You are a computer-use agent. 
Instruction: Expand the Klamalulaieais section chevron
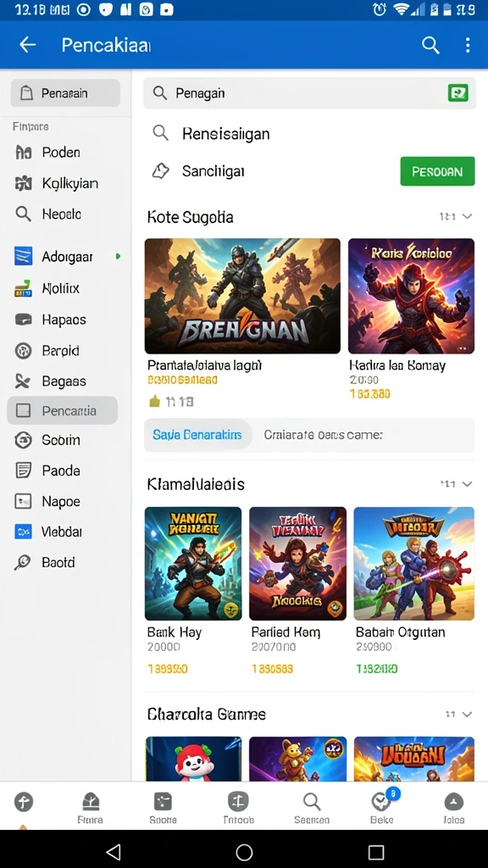[467, 484]
